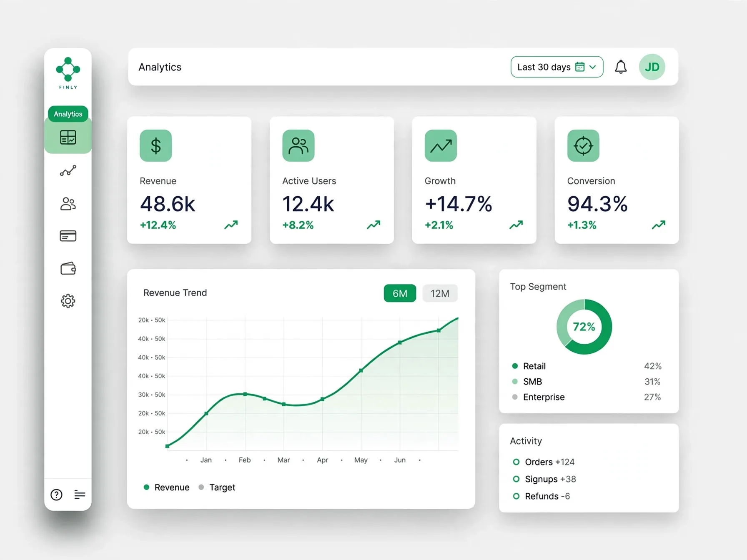The image size is (747, 560).
Task: Click the trend arrow beside +1.3%
Action: (659, 225)
